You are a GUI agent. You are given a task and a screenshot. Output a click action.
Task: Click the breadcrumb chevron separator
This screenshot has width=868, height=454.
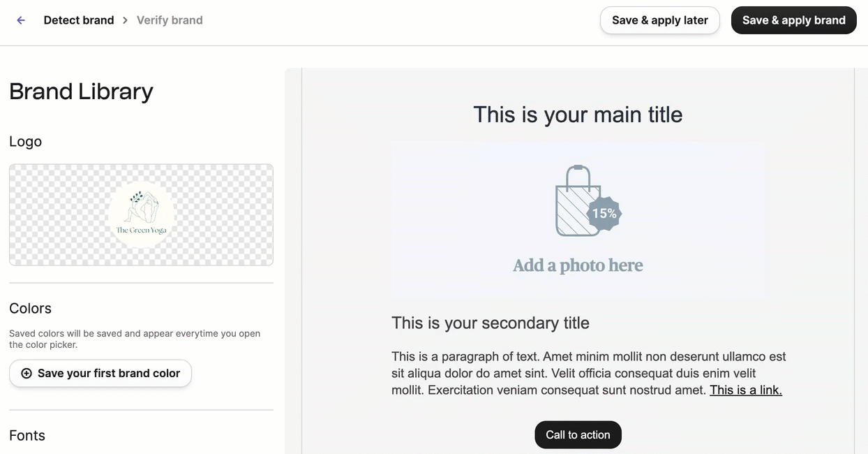point(126,20)
